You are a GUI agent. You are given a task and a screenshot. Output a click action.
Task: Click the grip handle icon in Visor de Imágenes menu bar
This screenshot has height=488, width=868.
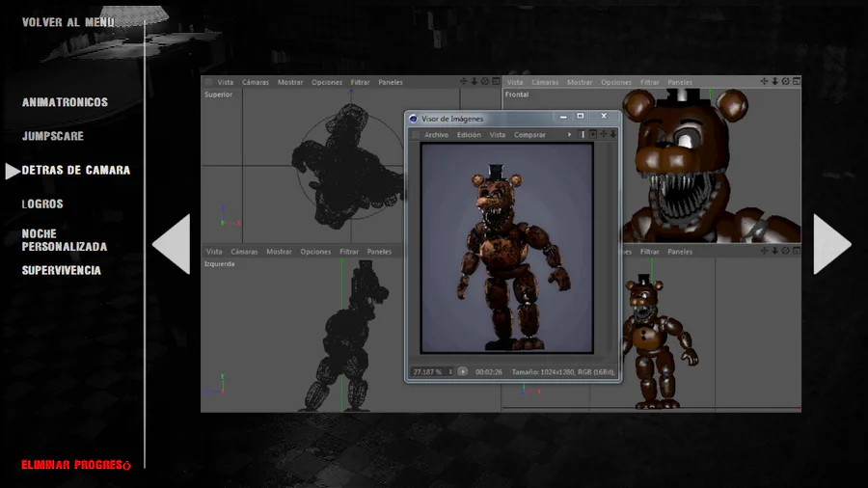coord(416,134)
